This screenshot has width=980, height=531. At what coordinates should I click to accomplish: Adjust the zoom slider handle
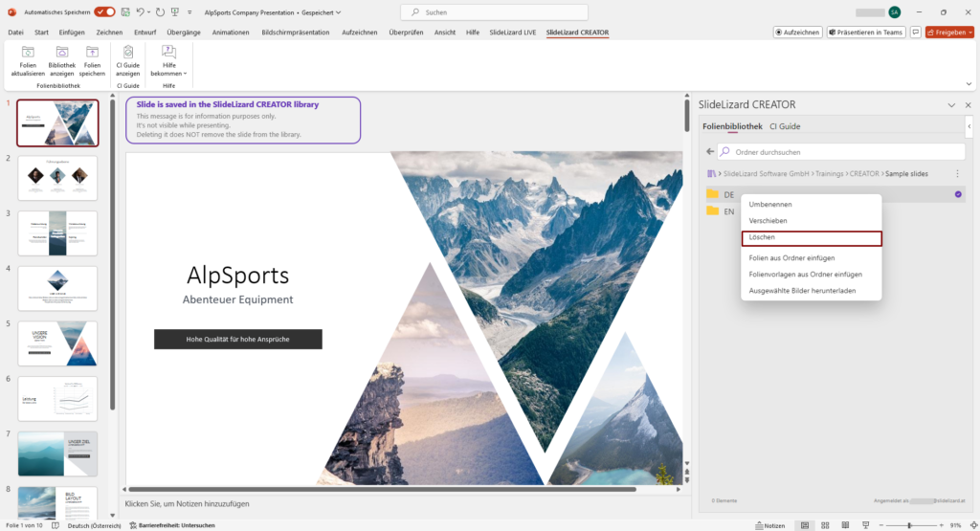(909, 525)
